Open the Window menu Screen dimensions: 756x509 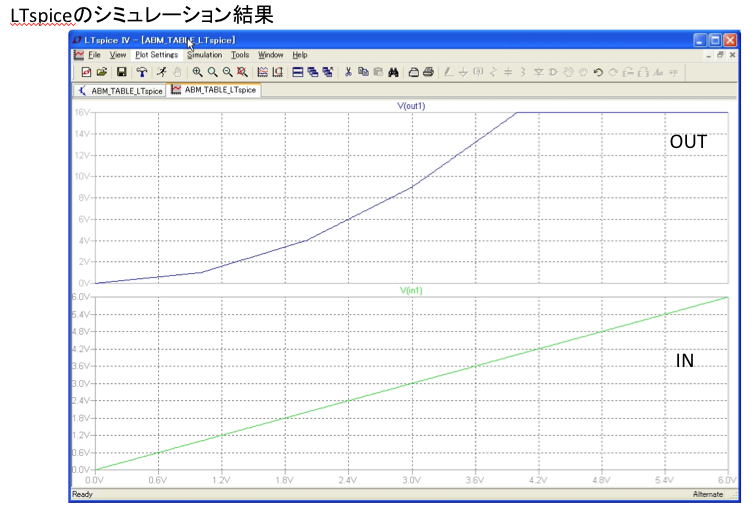[x=270, y=55]
